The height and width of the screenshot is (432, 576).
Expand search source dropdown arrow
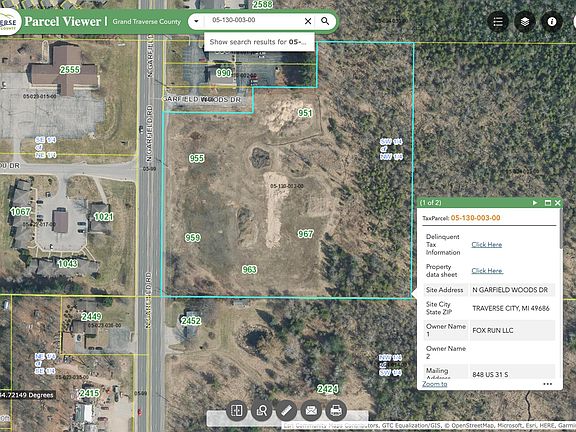(196, 21)
